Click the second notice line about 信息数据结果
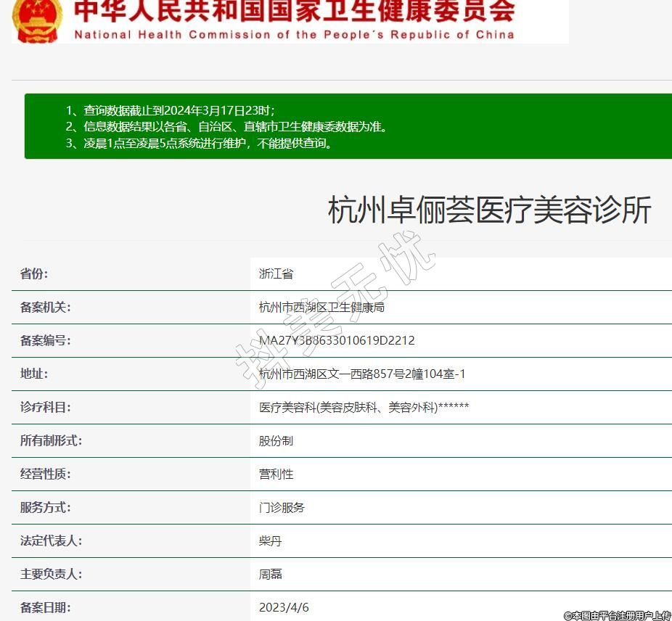 click(x=227, y=127)
